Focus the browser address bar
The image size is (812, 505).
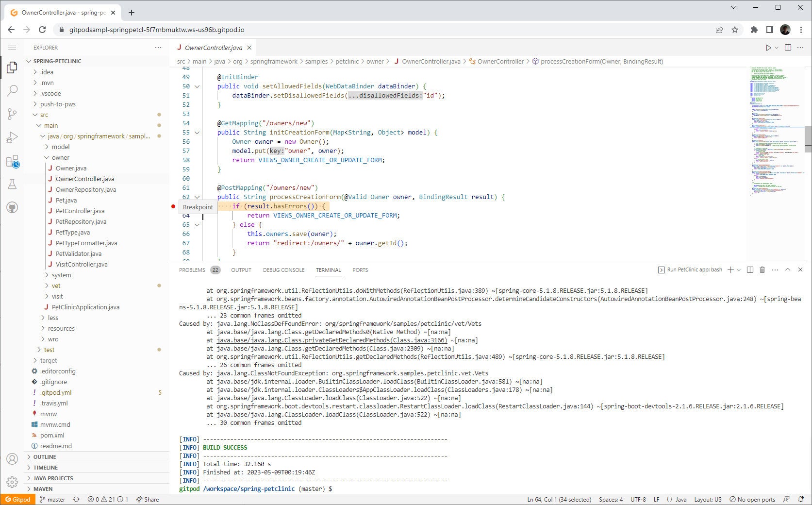tap(383, 30)
